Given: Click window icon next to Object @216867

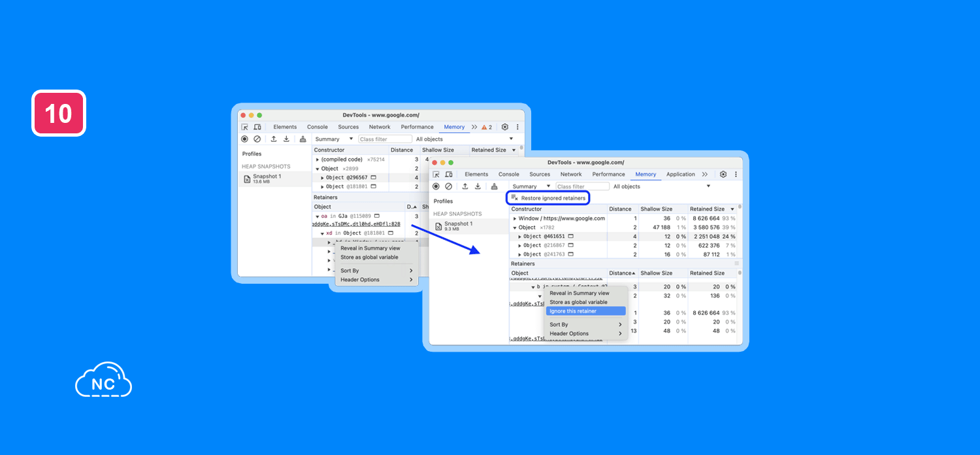Looking at the screenshot, I should pos(570,245).
